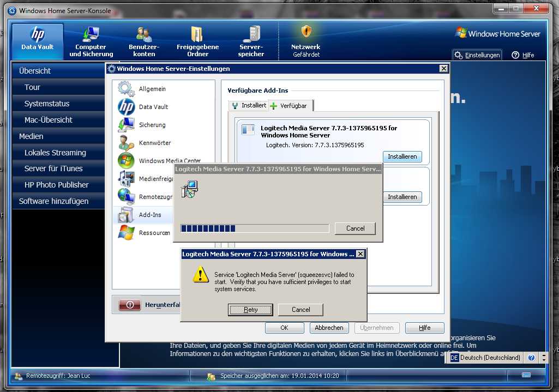Select Allgemein gear settings category

point(152,89)
